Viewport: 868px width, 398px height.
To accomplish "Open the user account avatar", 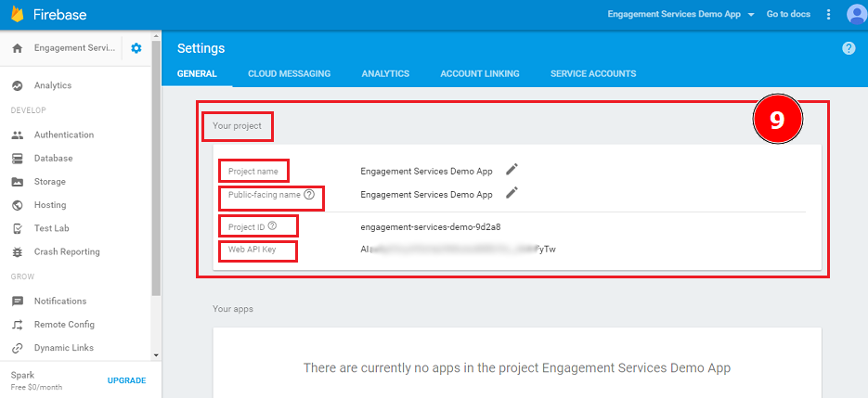I will 857,15.
